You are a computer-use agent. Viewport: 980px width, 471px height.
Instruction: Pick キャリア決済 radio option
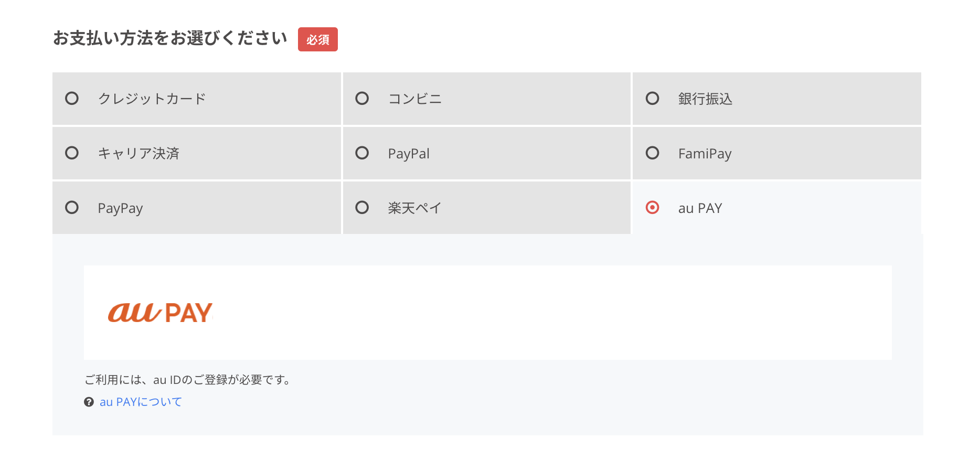click(72, 153)
